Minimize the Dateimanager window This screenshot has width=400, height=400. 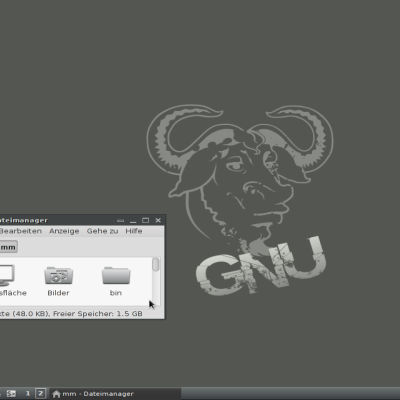(x=133, y=221)
